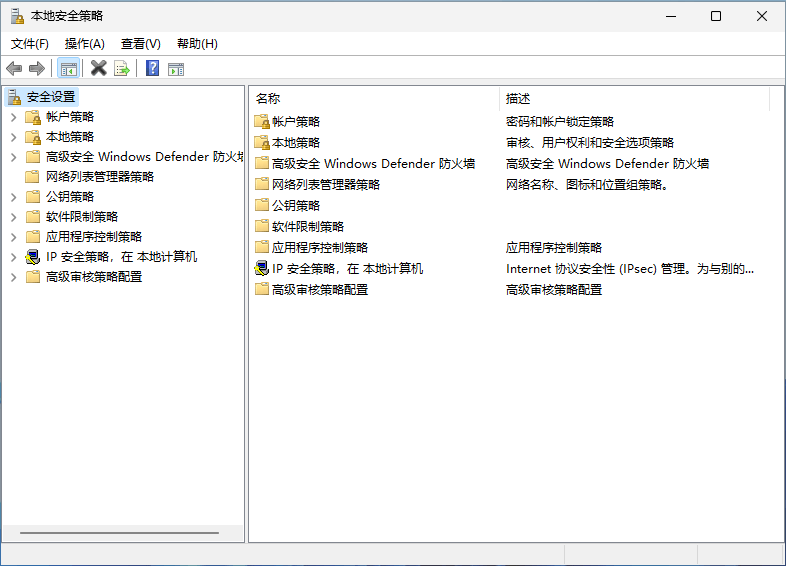
Task: Open Help via blue question mark icon
Action: (x=152, y=68)
